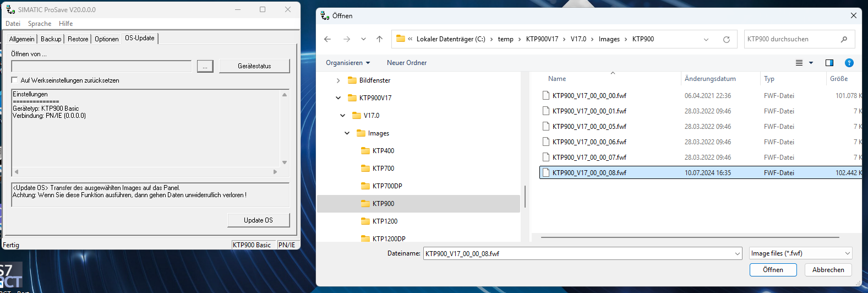Expand the address bar path dropdown

[x=706, y=40]
